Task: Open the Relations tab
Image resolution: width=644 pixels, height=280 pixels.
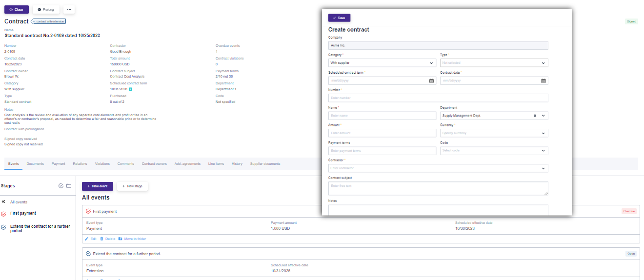Action: pos(80,164)
